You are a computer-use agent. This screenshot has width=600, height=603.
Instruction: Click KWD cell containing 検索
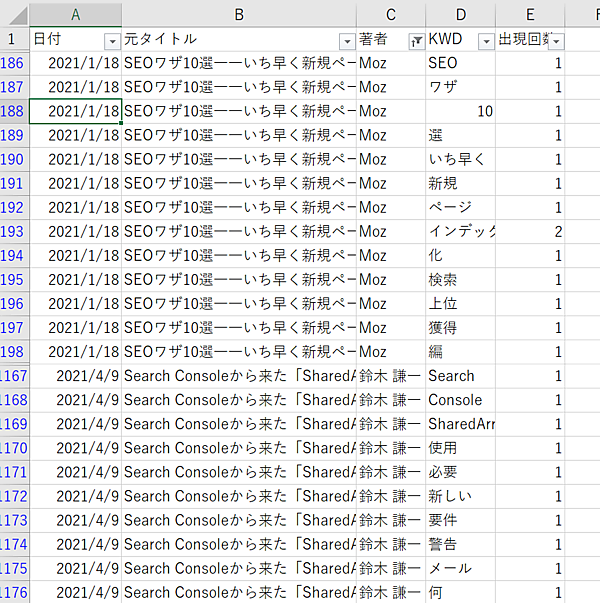pyautogui.click(x=461, y=280)
